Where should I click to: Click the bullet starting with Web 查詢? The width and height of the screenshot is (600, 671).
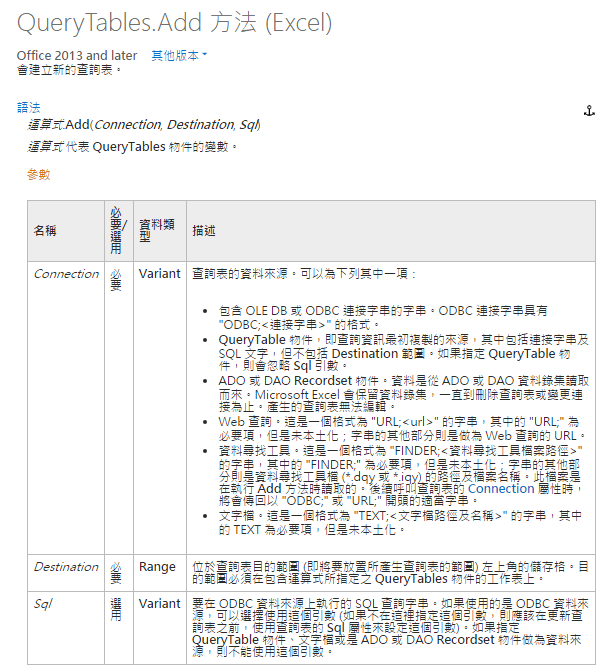[x=402, y=429]
